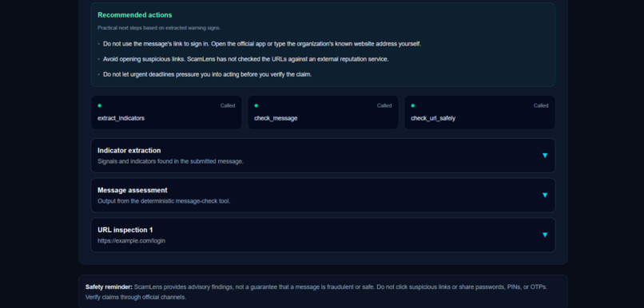Image resolution: width=644 pixels, height=308 pixels.
Task: Click the 'Avoid opening suspicious links' recommendation
Action: point(245,59)
